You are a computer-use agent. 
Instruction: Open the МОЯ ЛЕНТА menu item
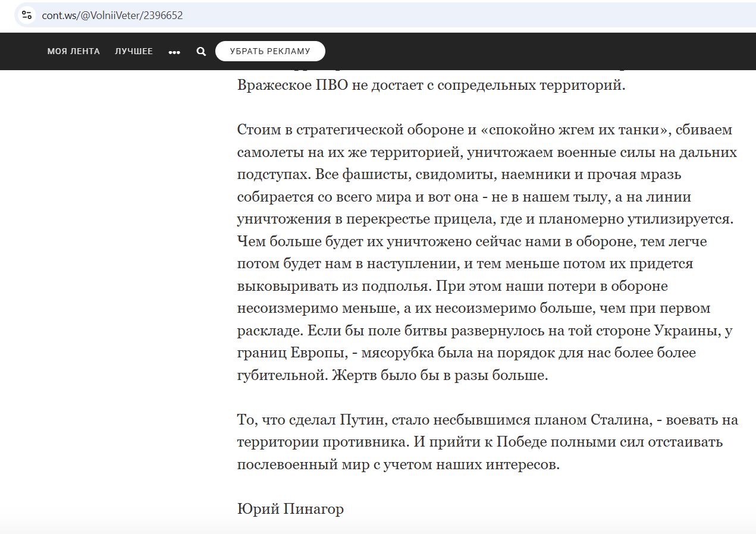point(74,51)
